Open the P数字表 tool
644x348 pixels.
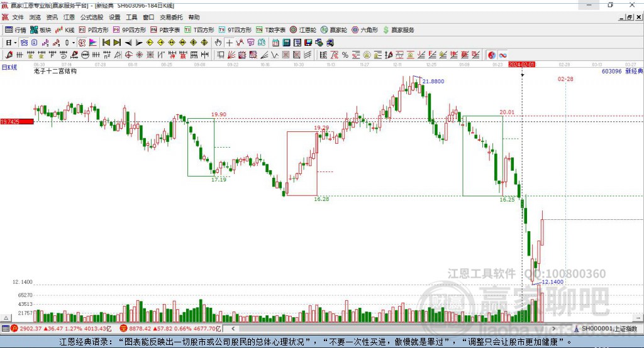click(165, 30)
